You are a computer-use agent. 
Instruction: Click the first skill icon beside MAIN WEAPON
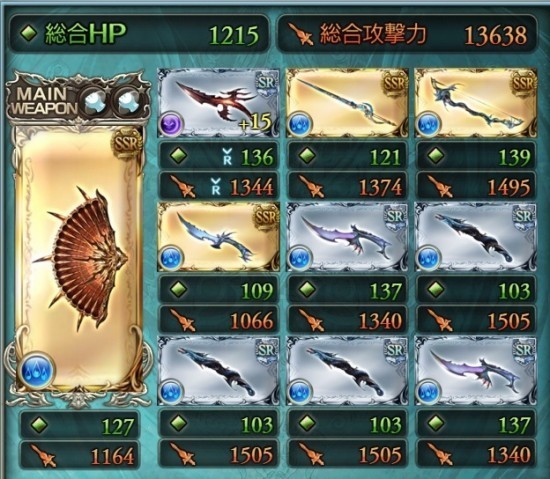coord(96,100)
